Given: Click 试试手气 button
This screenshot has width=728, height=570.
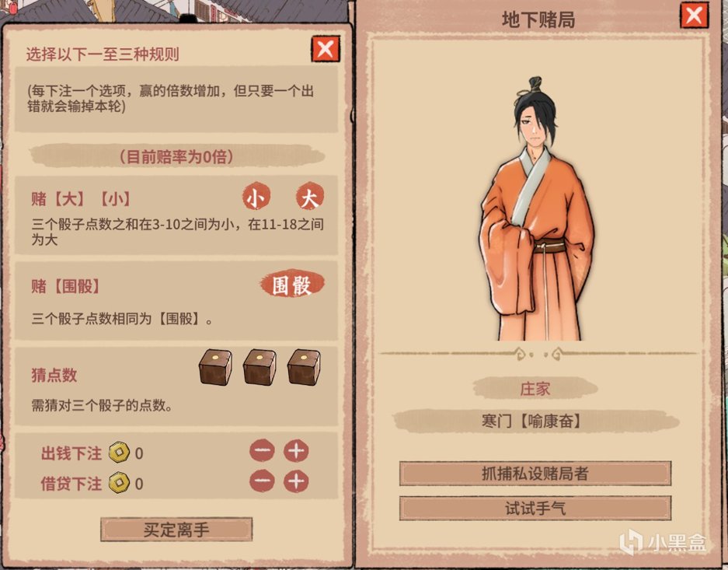Looking at the screenshot, I should tap(535, 508).
